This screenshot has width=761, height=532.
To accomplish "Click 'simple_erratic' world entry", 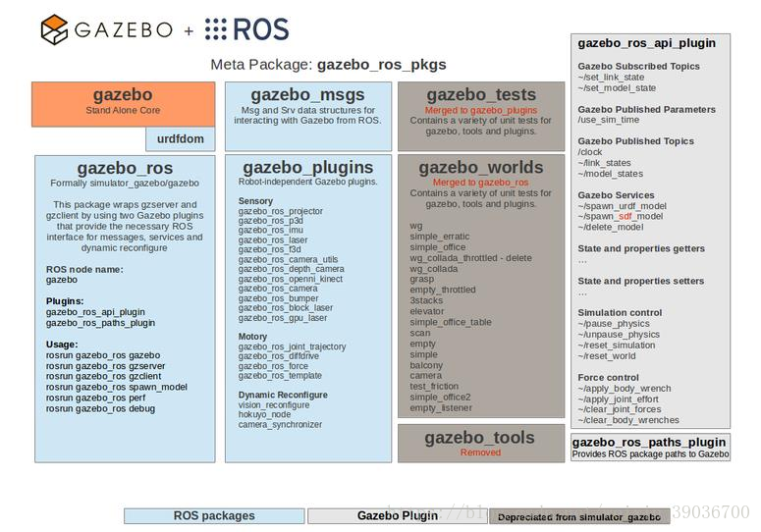I will point(439,237).
